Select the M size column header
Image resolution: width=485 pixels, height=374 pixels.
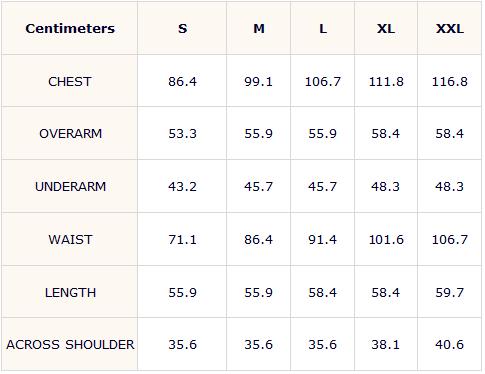pyautogui.click(x=259, y=28)
